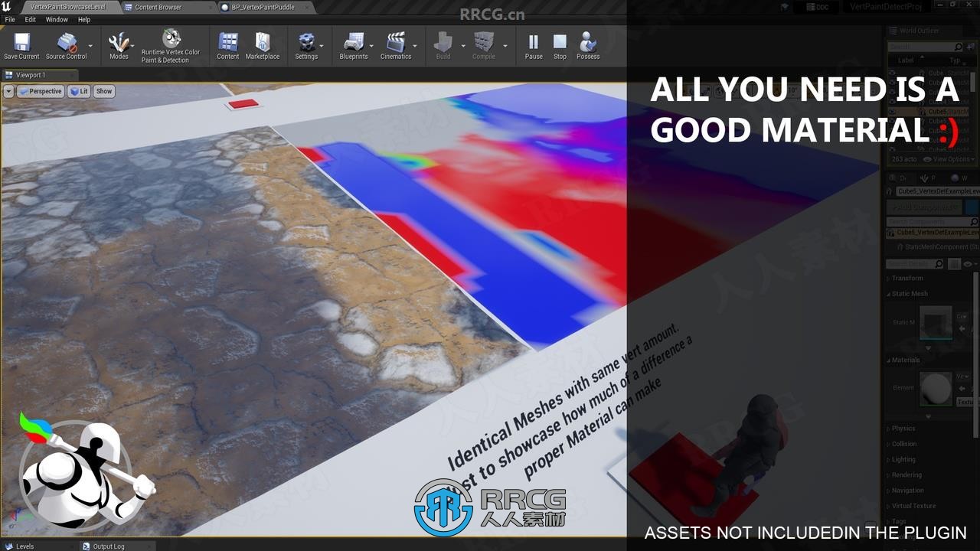This screenshot has height=551, width=980.
Task: Toggle Lit view mode in viewport
Action: 79,91
